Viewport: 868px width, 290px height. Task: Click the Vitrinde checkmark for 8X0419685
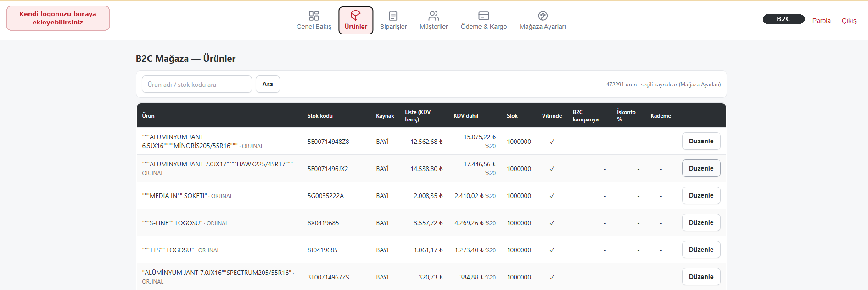[x=552, y=223]
